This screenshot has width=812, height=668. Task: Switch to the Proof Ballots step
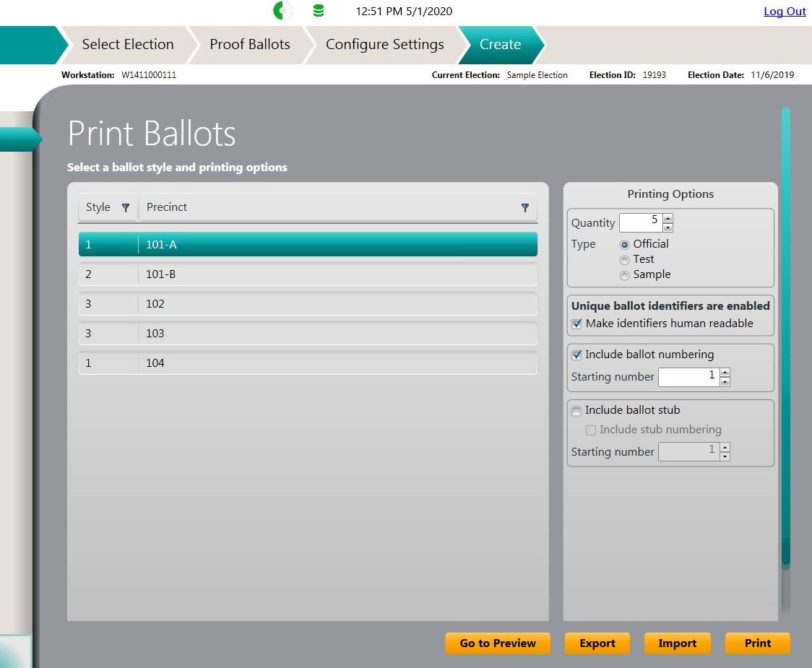pos(250,45)
